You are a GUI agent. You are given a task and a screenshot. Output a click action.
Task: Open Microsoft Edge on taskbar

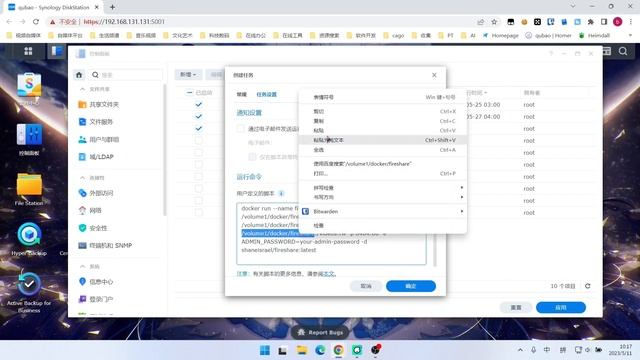click(320, 350)
